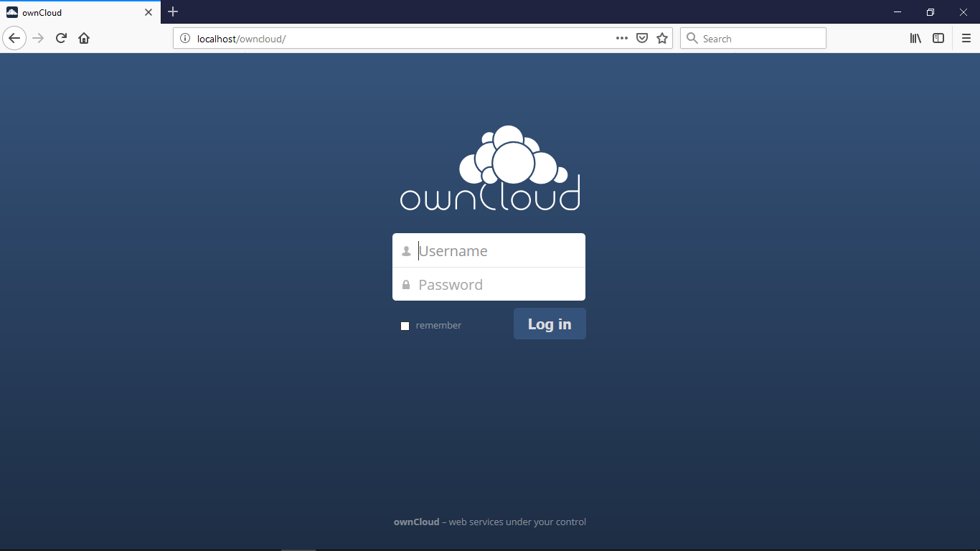
Task: Click the Password input field
Action: pos(495,284)
